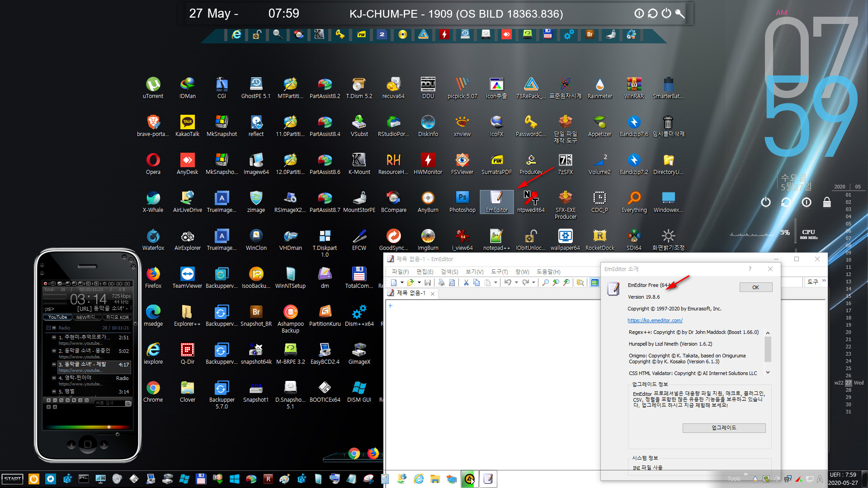The image size is (868, 488).
Task: Open the 편집(E) menu
Action: 425,272
